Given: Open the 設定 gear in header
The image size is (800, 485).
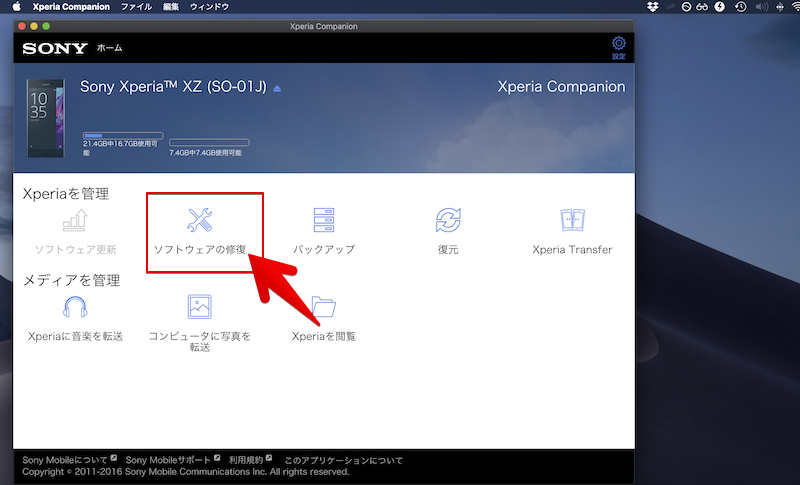Looking at the screenshot, I should pos(619,45).
